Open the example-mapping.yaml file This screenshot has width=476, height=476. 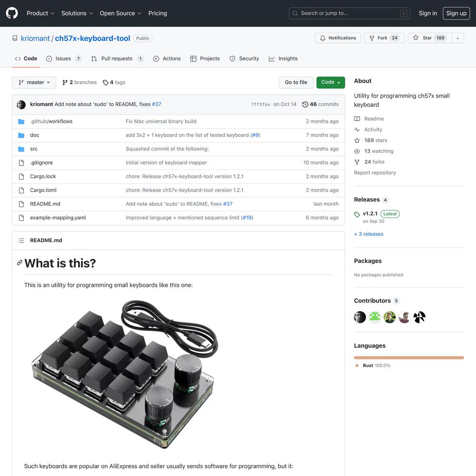pyautogui.click(x=58, y=218)
